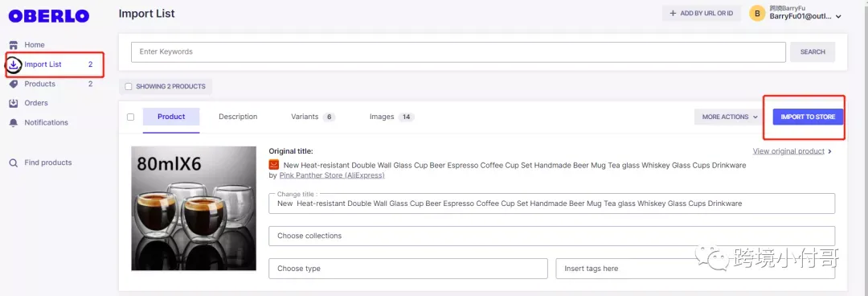
Task: Click the Import to Store button
Action: point(808,117)
